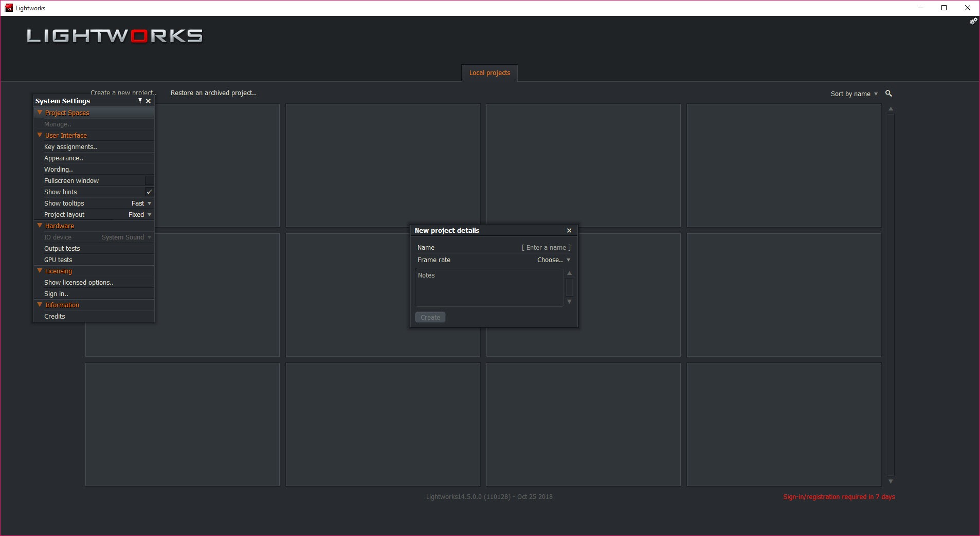Click the project list scroll-up arrow
Screen dimensions: 980x536
[891, 109]
